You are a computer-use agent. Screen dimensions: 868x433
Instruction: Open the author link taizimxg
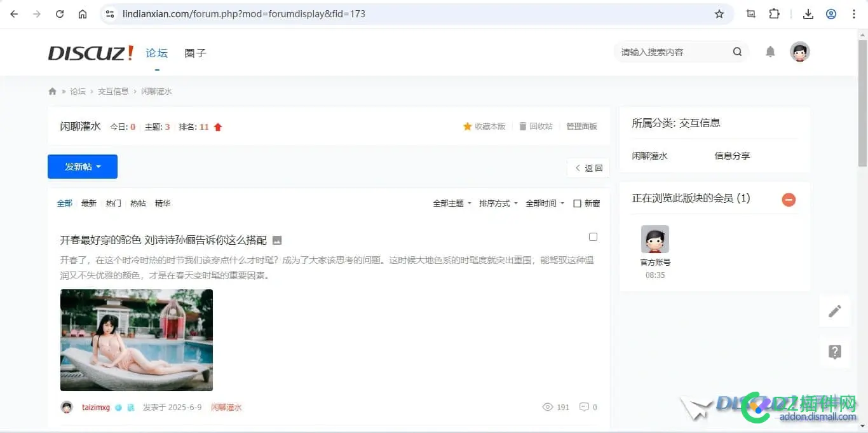click(96, 408)
